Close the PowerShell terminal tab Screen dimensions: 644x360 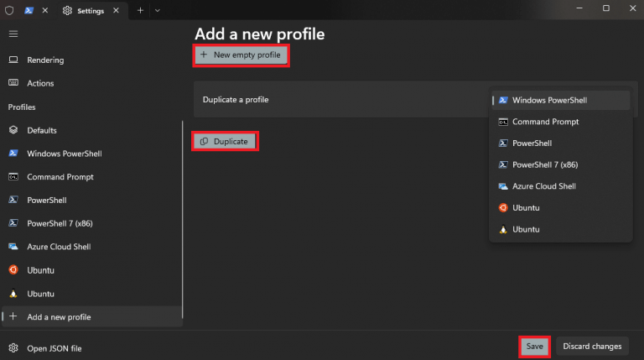point(45,10)
